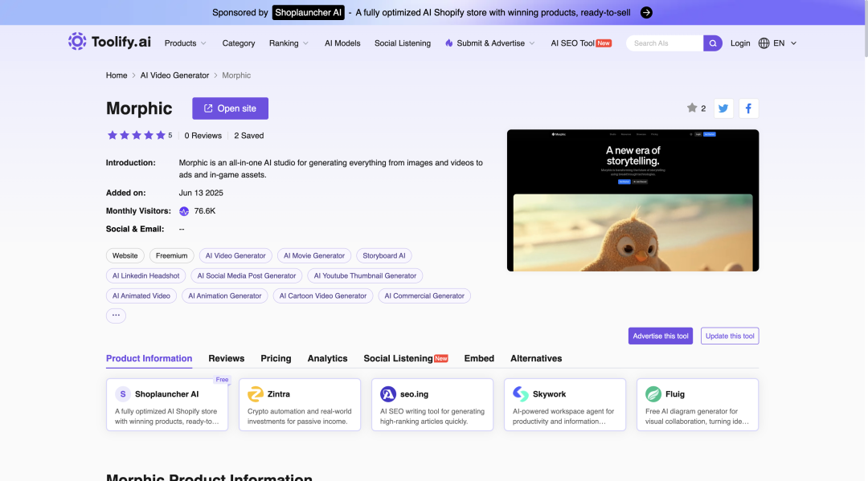The width and height of the screenshot is (868, 481).
Task: Click the Zintra description text
Action: coord(300,416)
